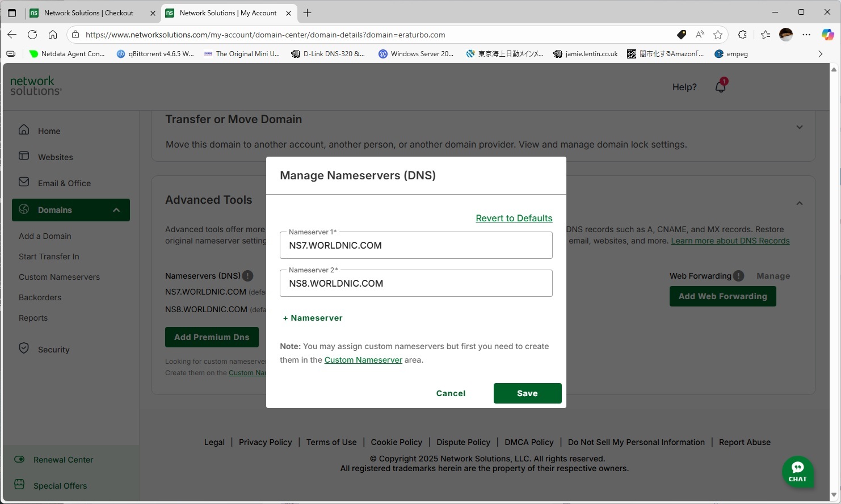The height and width of the screenshot is (504, 841).
Task: Click the Nameservers (DNS) info icon
Action: tap(248, 276)
